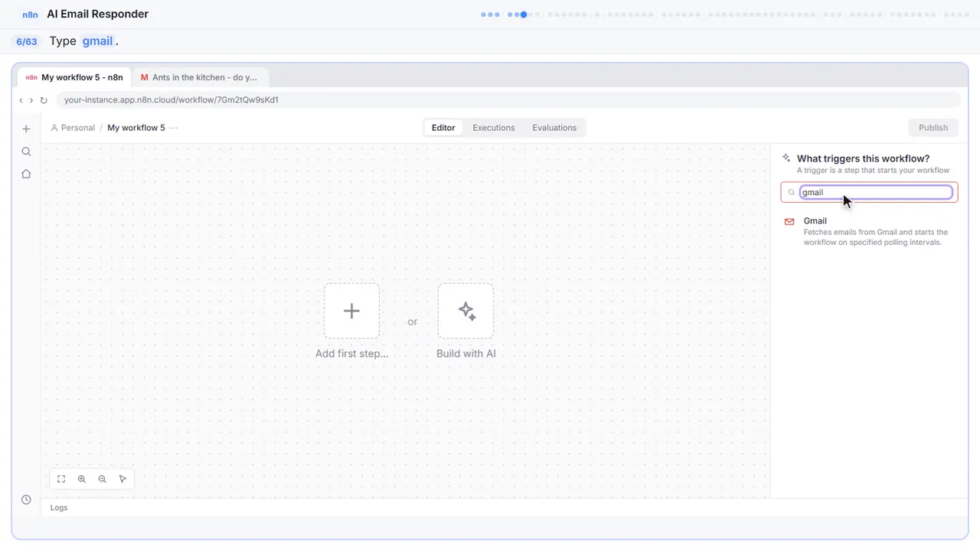Viewport: 980px width, 551px height.
Task: Open workflow options three-dot menu
Action: [x=174, y=128]
